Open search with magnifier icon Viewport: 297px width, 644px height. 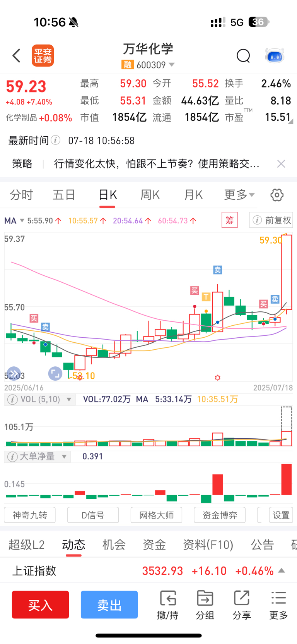[x=243, y=56]
